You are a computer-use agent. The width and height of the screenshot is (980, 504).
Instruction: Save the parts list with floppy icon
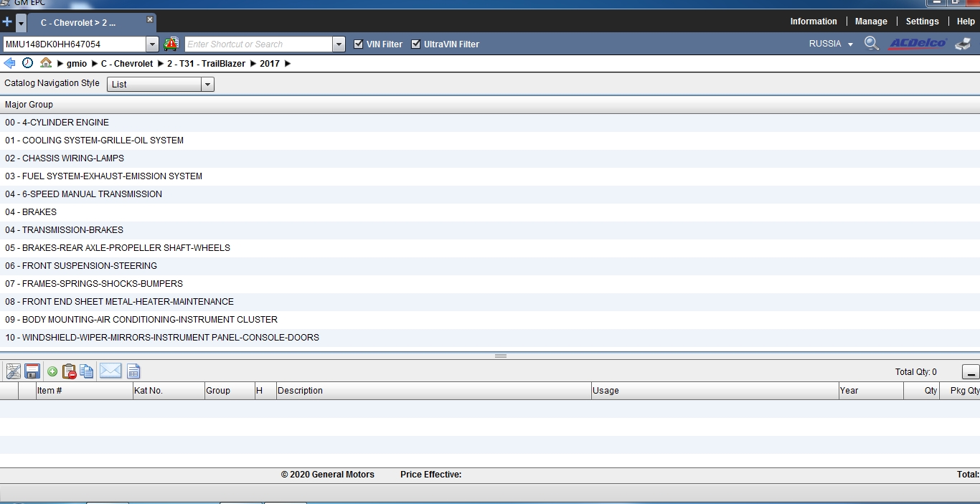pos(32,371)
